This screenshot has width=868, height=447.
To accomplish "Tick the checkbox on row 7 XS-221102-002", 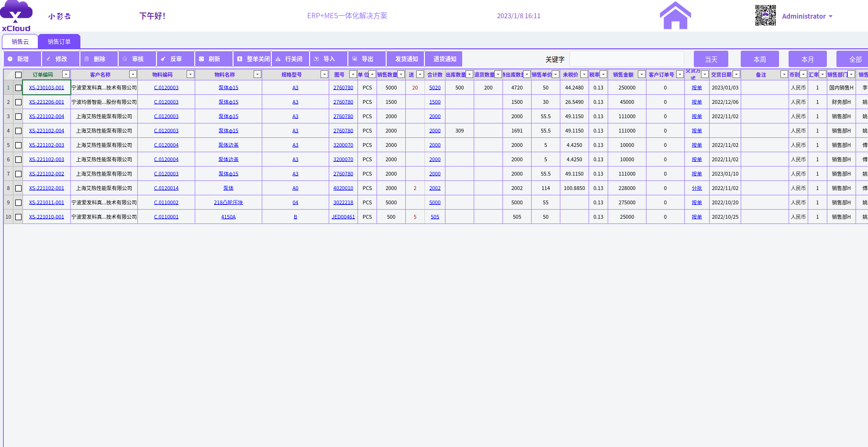I will (x=18, y=174).
